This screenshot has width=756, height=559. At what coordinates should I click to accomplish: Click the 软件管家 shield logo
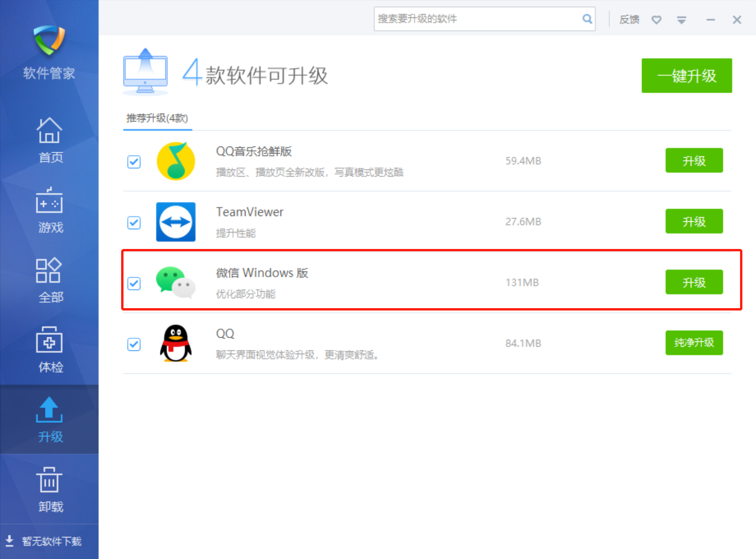49,40
